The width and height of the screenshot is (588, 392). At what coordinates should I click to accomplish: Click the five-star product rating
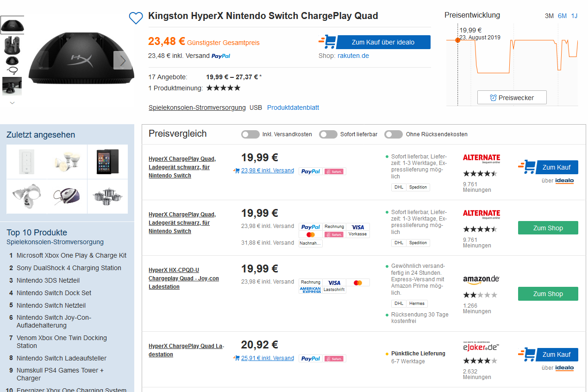point(223,88)
